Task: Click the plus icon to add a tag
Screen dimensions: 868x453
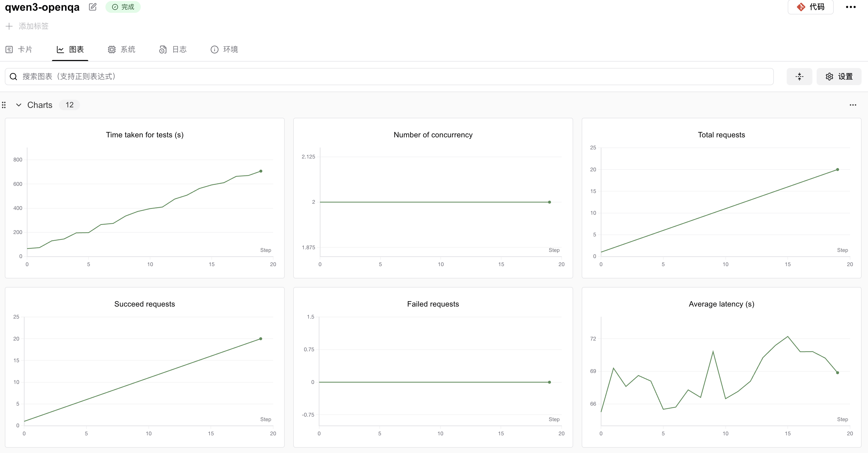Action: (x=9, y=26)
